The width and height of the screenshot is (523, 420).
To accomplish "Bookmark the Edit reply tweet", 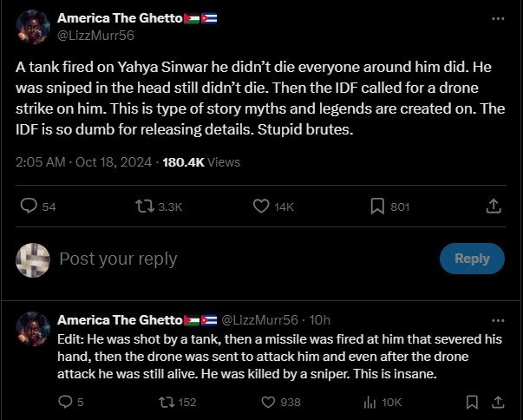I will (472, 402).
